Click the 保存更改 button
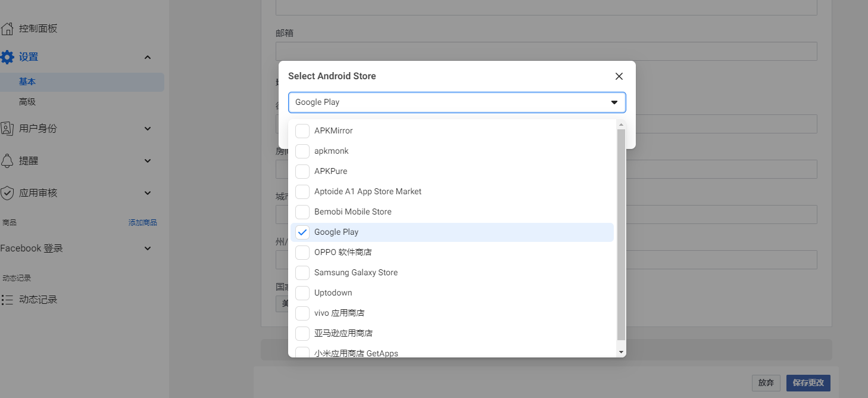Screen dimensions: 868x398 pyautogui.click(x=808, y=383)
